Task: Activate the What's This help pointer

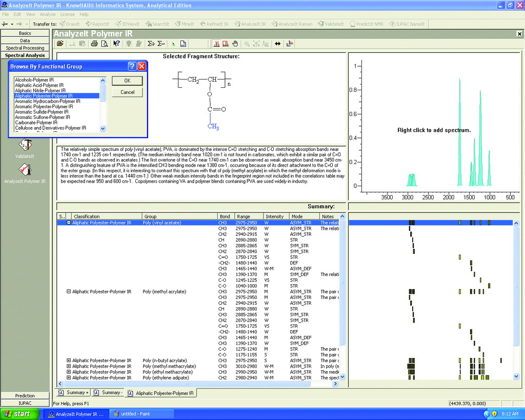Action: pos(116,44)
